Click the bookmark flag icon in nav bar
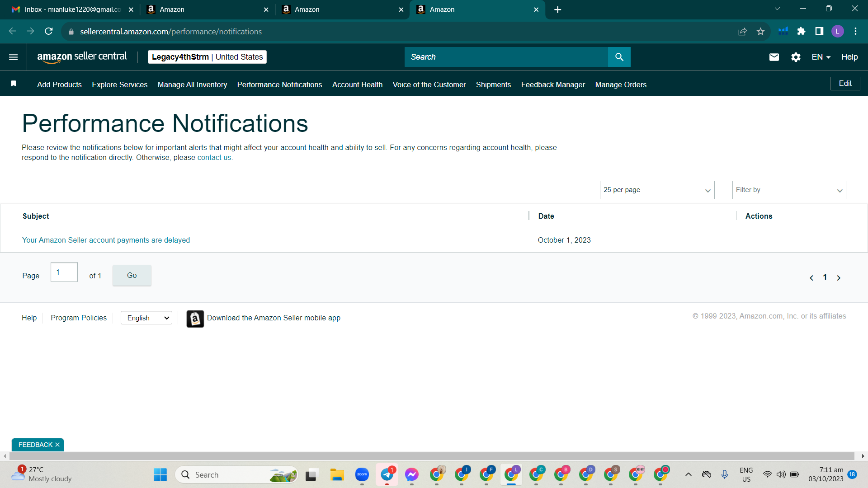This screenshot has height=488, width=868. [14, 84]
